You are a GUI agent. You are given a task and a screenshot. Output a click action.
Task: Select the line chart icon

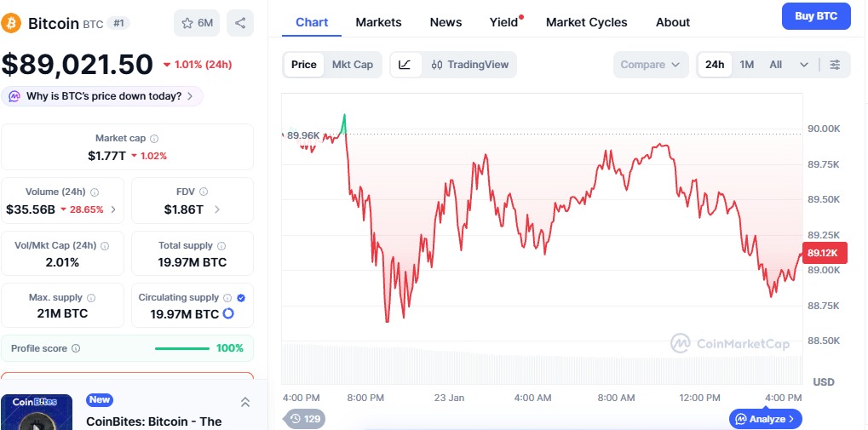(405, 65)
